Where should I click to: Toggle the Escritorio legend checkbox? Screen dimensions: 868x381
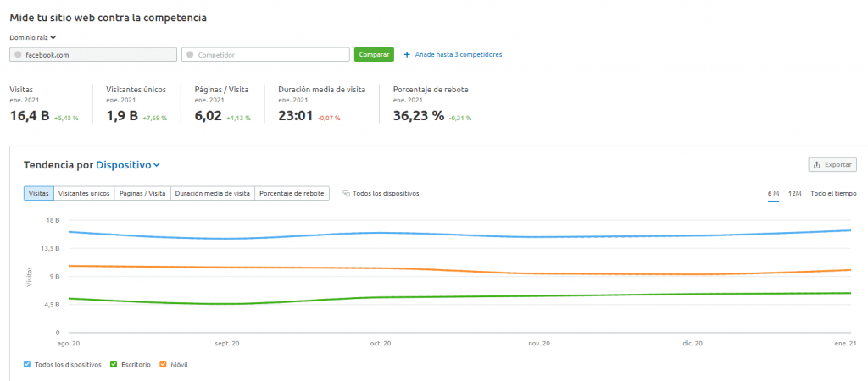click(x=114, y=364)
